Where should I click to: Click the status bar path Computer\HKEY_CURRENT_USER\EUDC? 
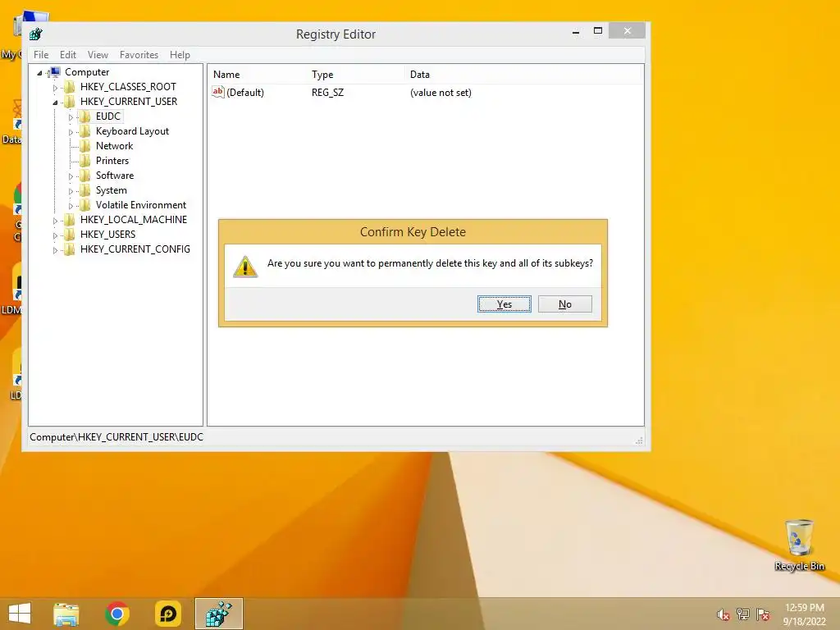pyautogui.click(x=116, y=437)
